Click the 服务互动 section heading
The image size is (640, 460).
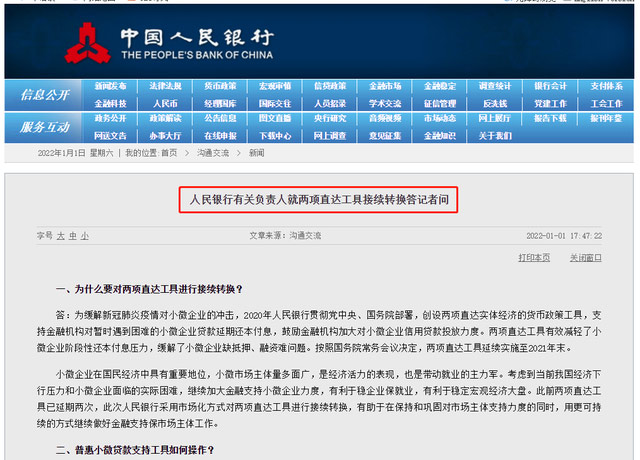click(x=45, y=127)
